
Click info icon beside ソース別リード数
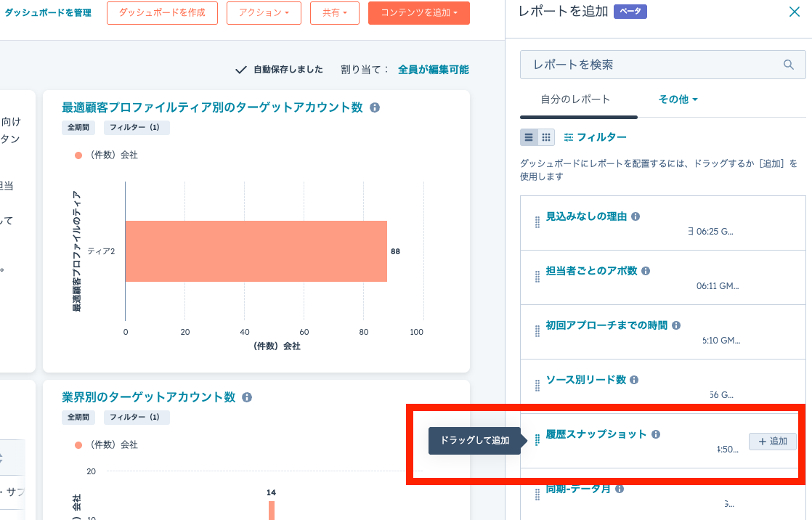pos(634,380)
